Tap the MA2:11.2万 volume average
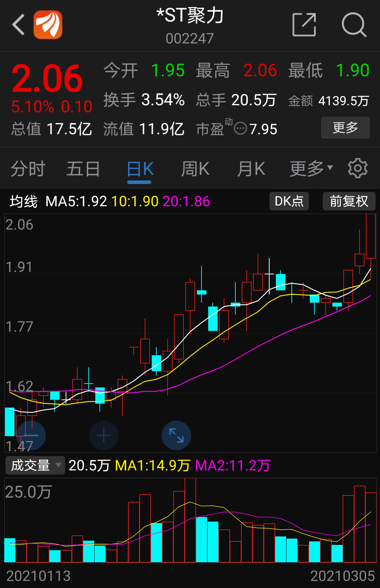Viewport: 380px width, 588px height. 233,465
